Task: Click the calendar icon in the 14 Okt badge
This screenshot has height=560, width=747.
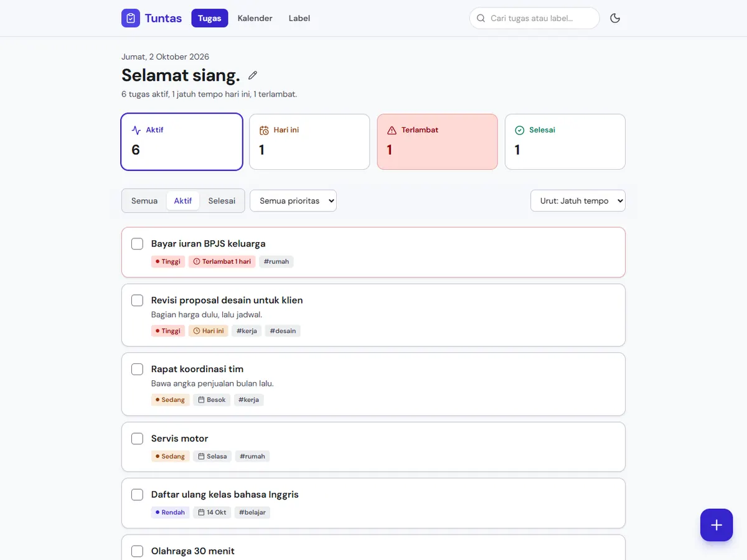Action: tap(201, 512)
